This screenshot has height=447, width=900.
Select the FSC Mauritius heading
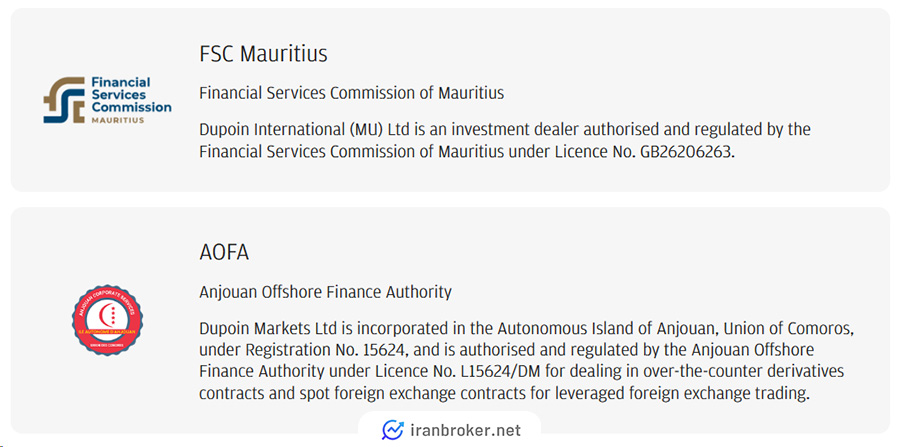pos(263,54)
